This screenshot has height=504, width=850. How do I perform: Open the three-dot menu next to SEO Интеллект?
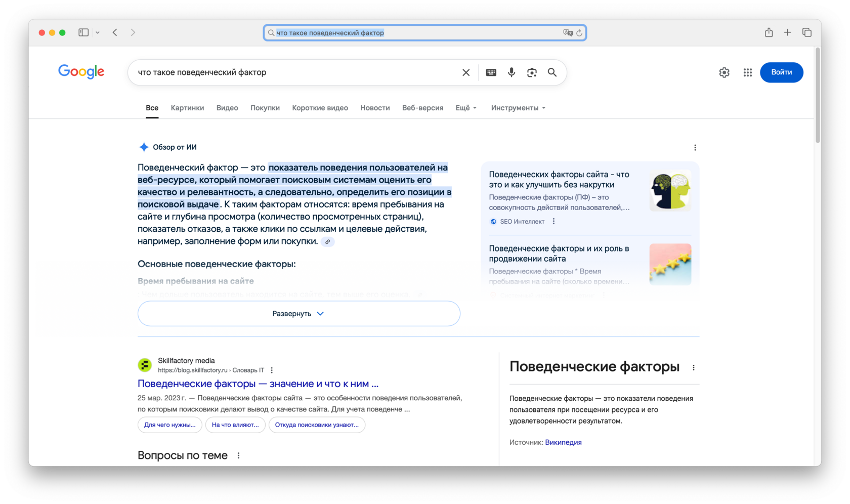point(554,222)
